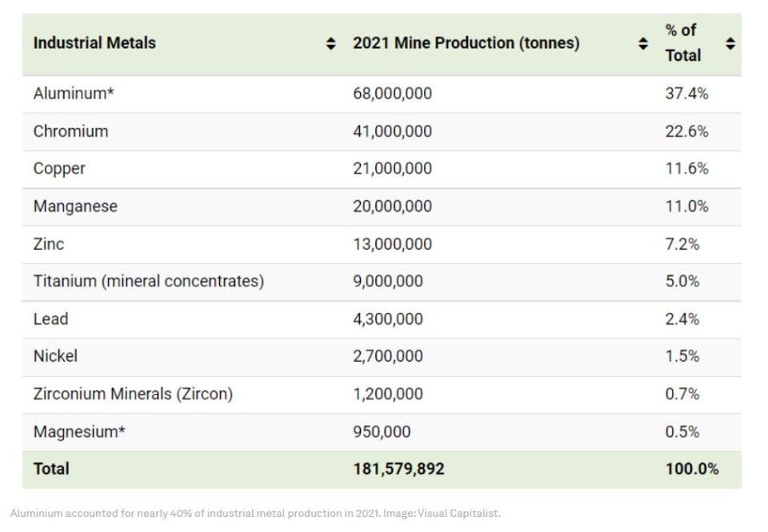Select Zirconium Minerals (Zircon) cell
768x532 pixels.
pos(133,394)
